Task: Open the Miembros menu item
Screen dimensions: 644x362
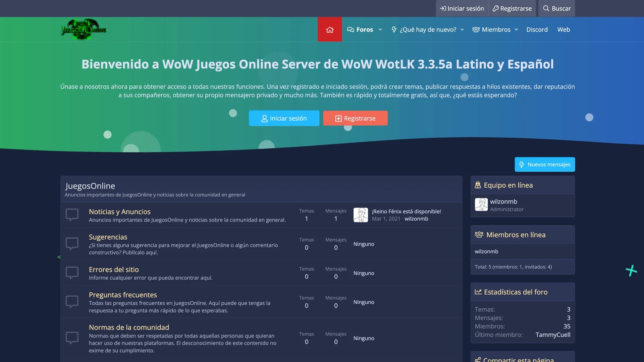Action: tap(491, 29)
